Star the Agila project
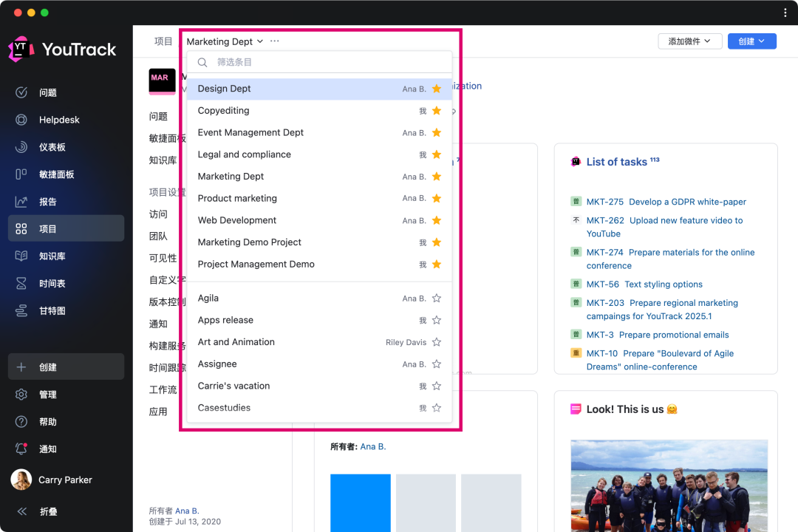 click(437, 299)
